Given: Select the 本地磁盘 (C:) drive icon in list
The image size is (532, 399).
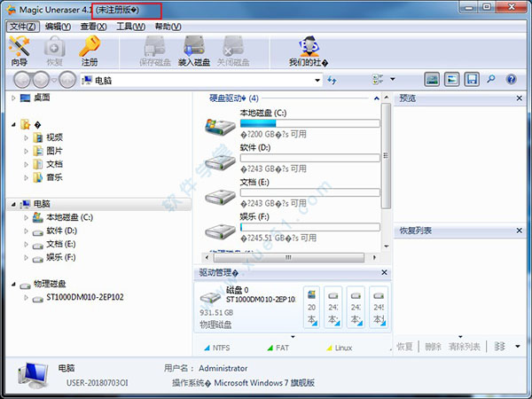Looking at the screenshot, I should (x=220, y=127).
